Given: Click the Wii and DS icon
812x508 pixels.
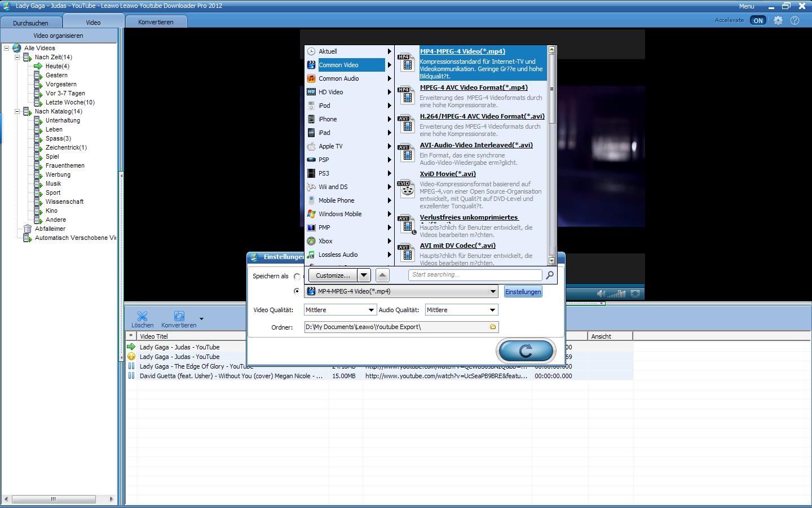Looking at the screenshot, I should click(x=311, y=187).
